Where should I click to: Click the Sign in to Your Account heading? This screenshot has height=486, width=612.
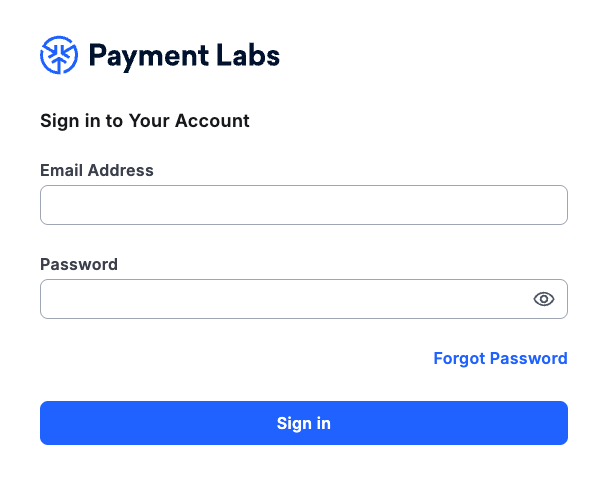pos(145,121)
